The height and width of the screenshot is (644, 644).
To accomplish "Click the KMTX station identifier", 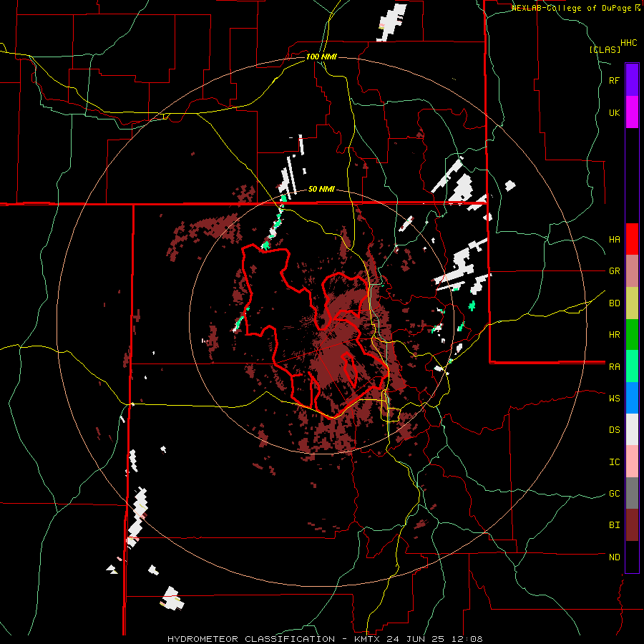I will 366,639.
